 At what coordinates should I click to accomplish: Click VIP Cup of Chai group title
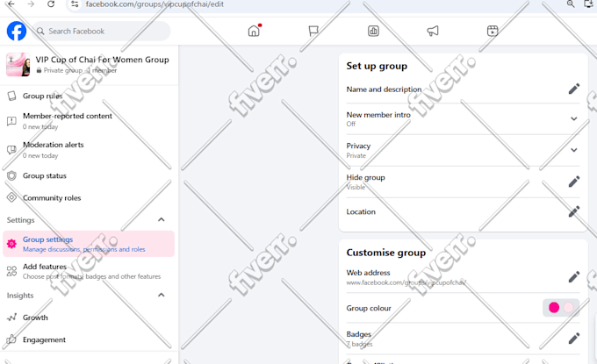[x=103, y=60]
